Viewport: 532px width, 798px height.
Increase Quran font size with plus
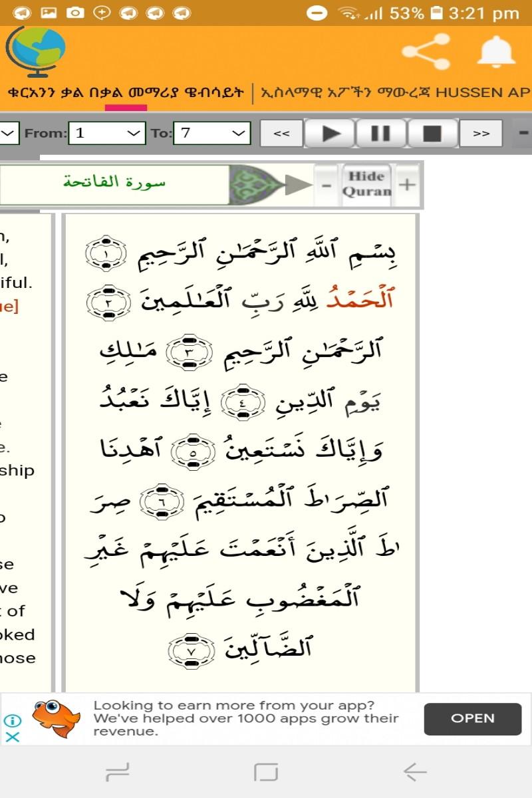[407, 185]
